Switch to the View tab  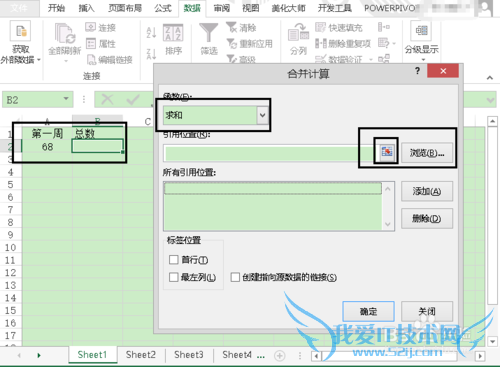tap(251, 8)
